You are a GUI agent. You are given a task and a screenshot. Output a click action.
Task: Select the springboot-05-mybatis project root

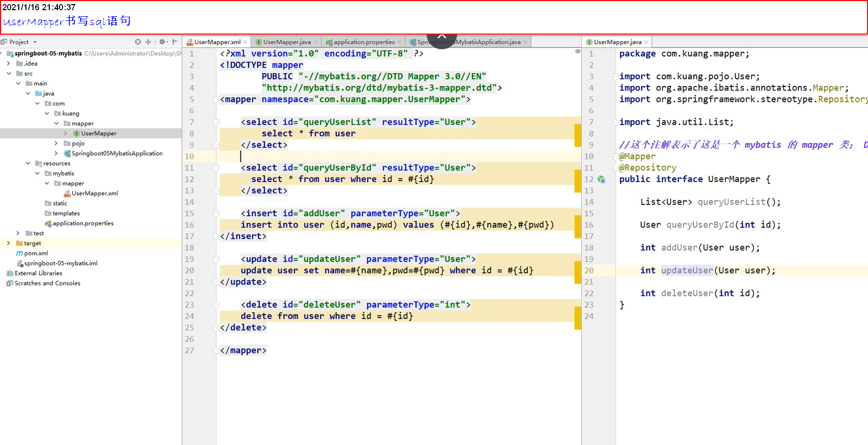point(48,53)
